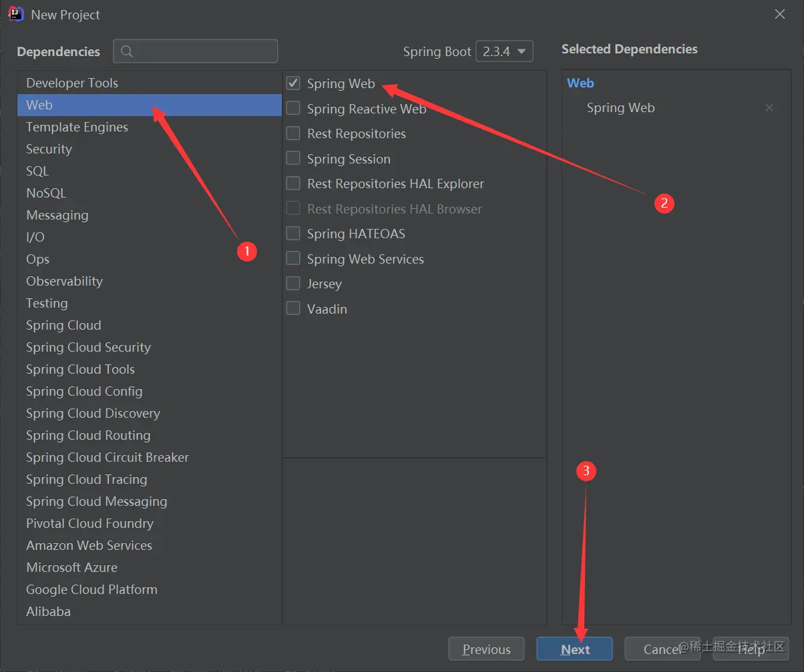Open Help for this dialog
The width and height of the screenshot is (804, 672).
[751, 649]
